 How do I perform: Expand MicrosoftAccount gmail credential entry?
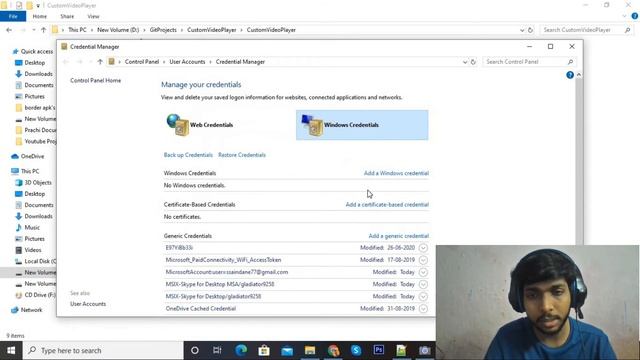(423, 272)
